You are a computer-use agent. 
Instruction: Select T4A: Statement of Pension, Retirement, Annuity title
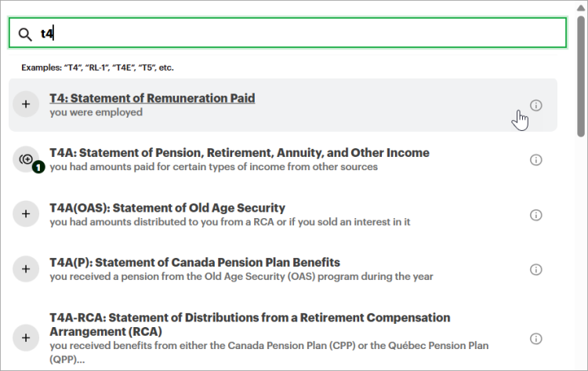coord(239,153)
